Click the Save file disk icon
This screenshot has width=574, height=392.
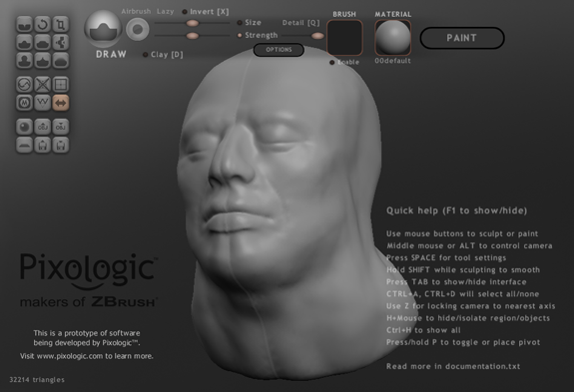click(61, 145)
